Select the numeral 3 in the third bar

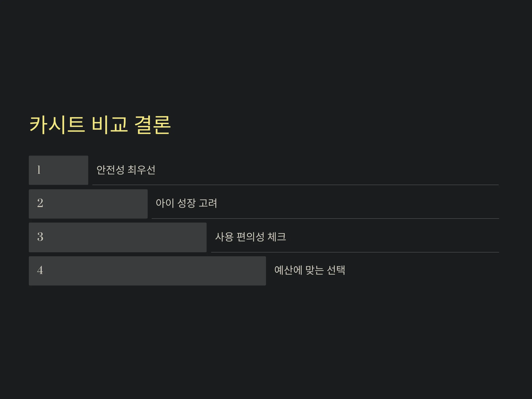(40, 237)
